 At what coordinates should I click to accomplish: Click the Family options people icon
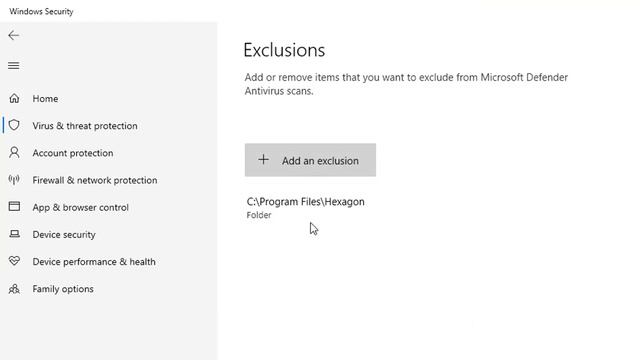pos(14,289)
